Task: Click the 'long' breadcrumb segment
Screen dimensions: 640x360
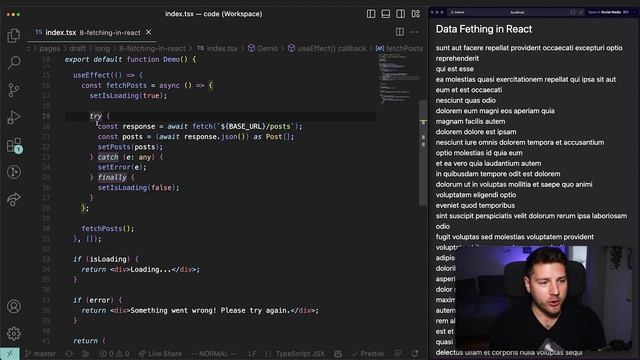Action: pos(102,49)
